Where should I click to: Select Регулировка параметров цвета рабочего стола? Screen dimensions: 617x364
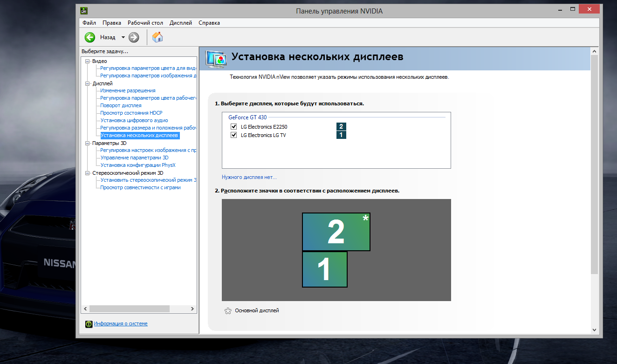[148, 98]
